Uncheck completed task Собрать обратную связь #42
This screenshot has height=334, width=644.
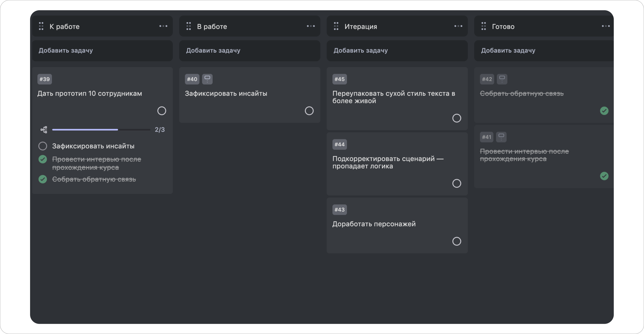[x=604, y=111]
